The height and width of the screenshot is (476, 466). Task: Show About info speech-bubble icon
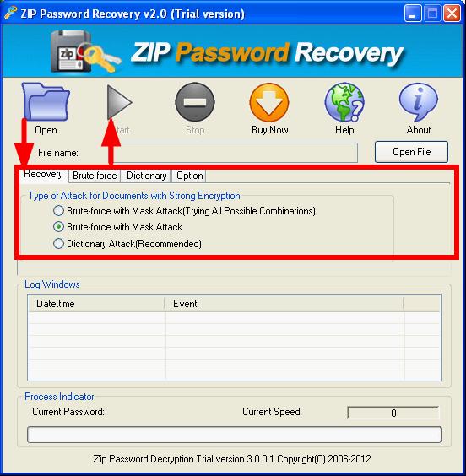pyautogui.click(x=419, y=102)
